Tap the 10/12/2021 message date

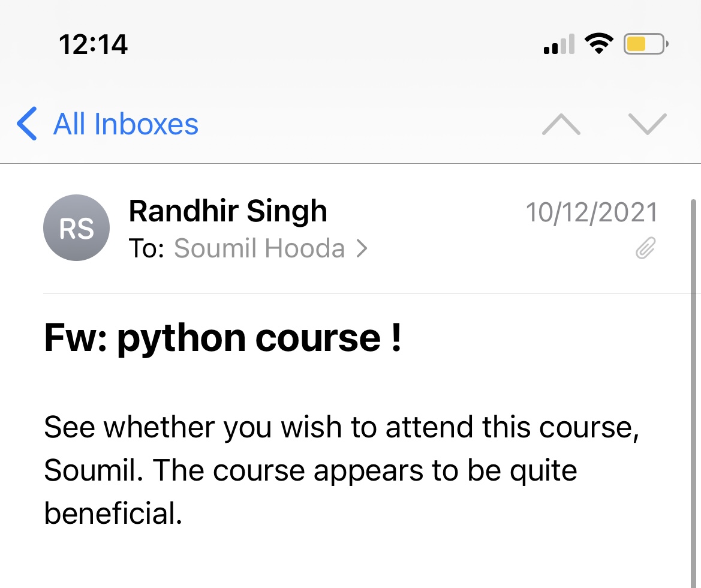pos(592,212)
